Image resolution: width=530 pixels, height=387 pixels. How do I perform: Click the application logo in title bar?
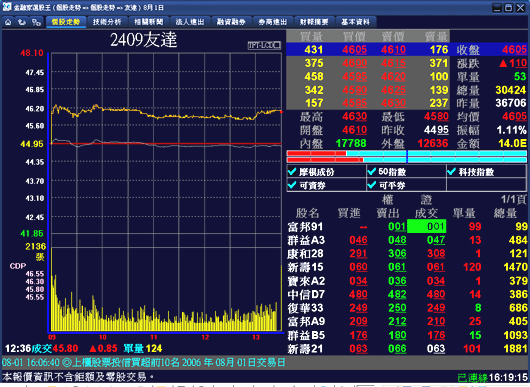tap(7, 7)
